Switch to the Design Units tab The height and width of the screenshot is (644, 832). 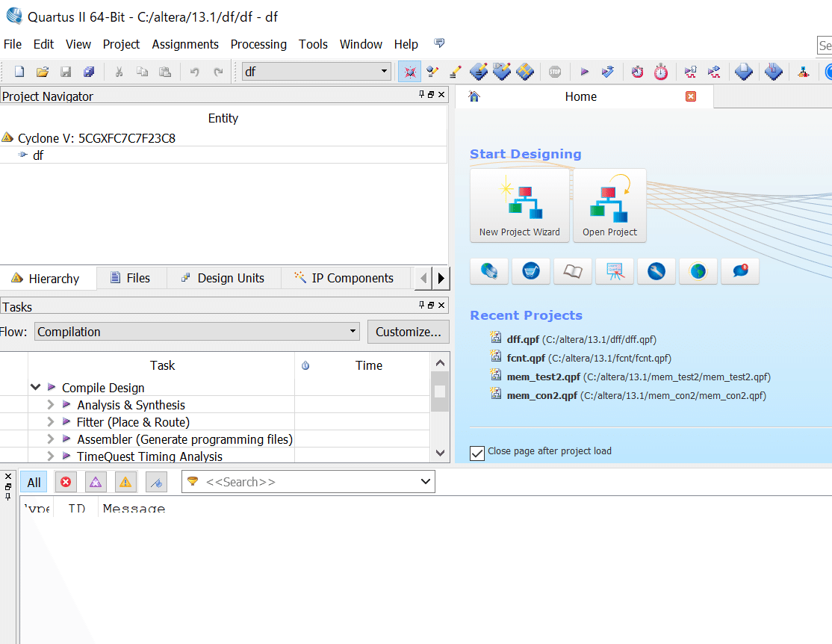click(x=223, y=278)
